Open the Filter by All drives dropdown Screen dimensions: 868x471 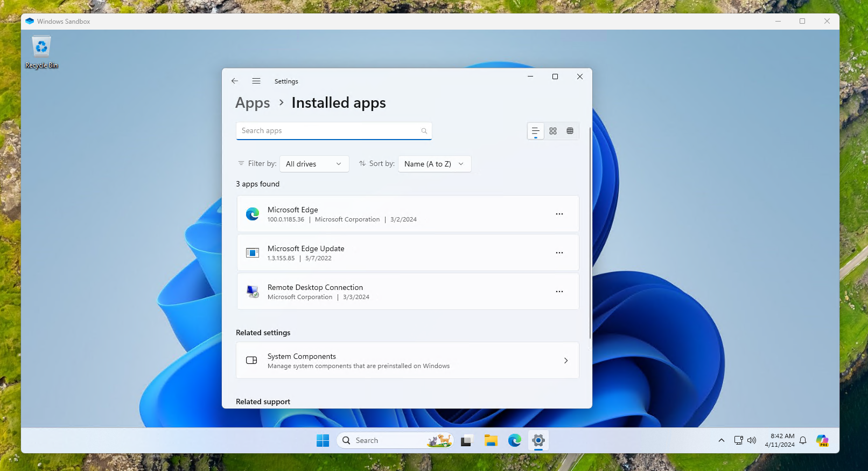pos(314,164)
